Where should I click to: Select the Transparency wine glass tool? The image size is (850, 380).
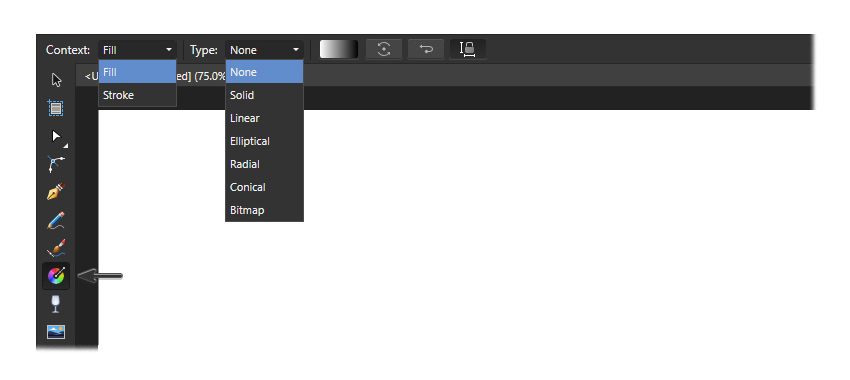pyautogui.click(x=55, y=304)
